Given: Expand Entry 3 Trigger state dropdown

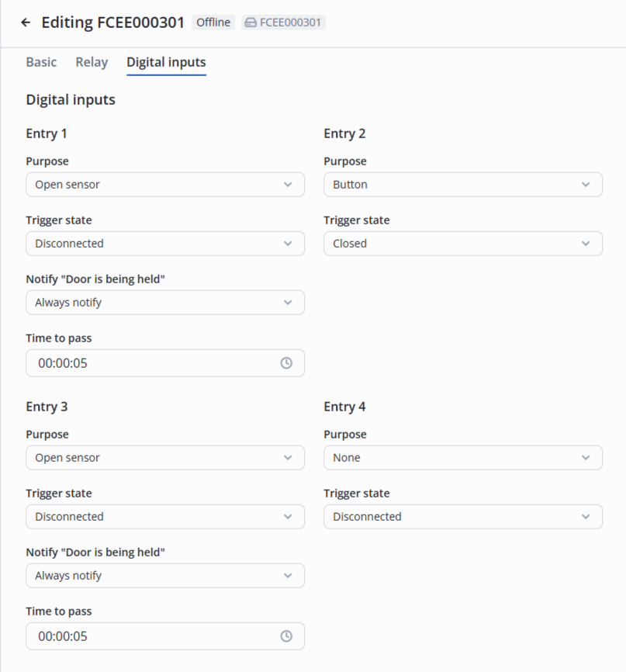Looking at the screenshot, I should click(x=164, y=517).
